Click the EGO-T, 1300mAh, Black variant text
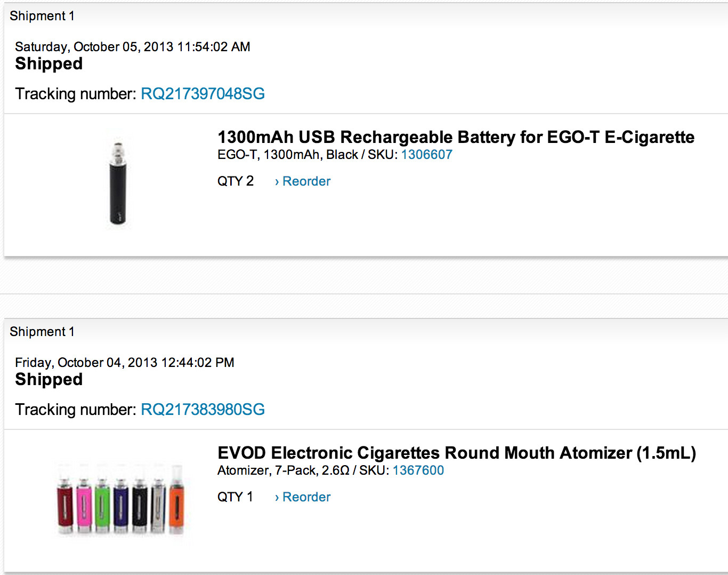Image resolution: width=728 pixels, height=575 pixels. tap(288, 155)
